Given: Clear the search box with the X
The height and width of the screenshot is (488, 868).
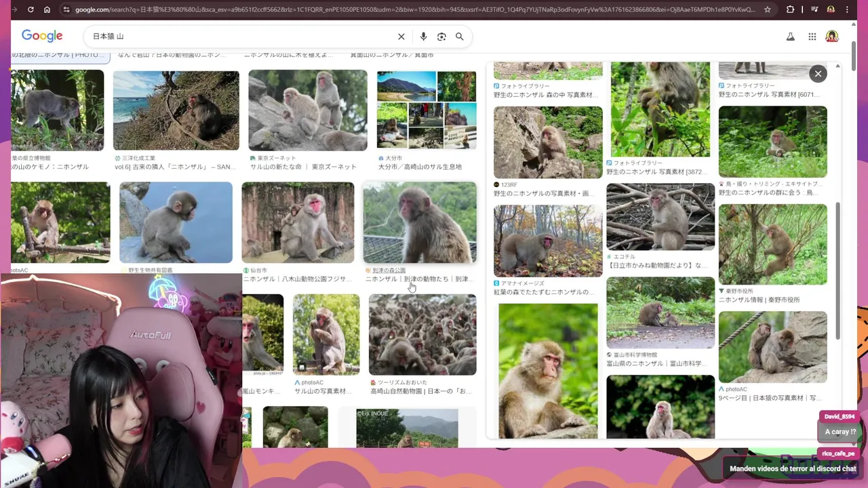Looking at the screenshot, I should click(x=401, y=37).
